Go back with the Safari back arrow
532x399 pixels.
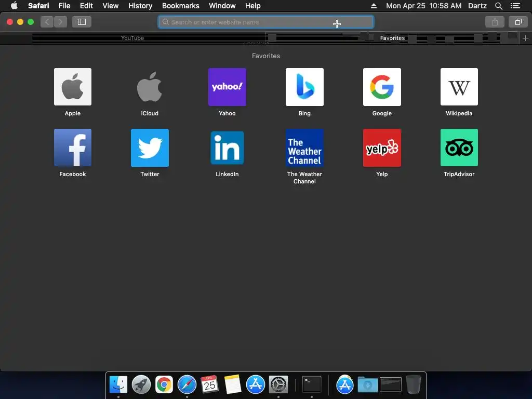[x=47, y=22]
